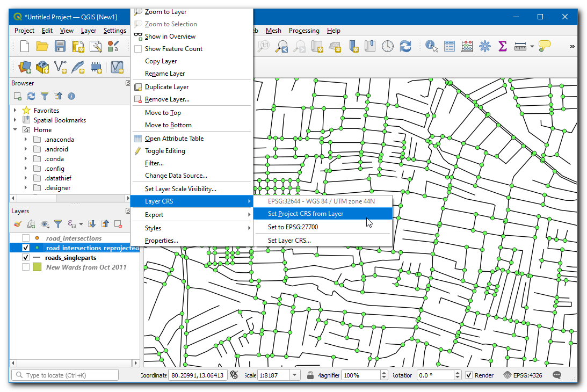Click the Statistical Summary sigma icon

point(503,47)
